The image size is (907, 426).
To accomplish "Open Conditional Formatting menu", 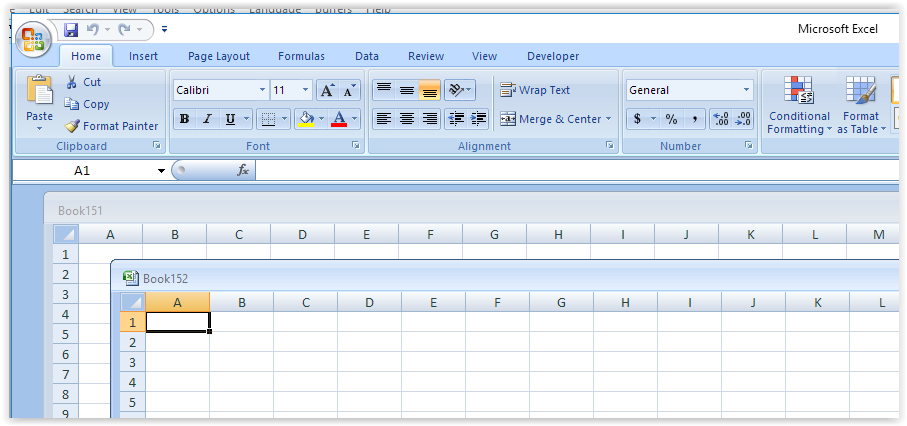I will pyautogui.click(x=799, y=105).
